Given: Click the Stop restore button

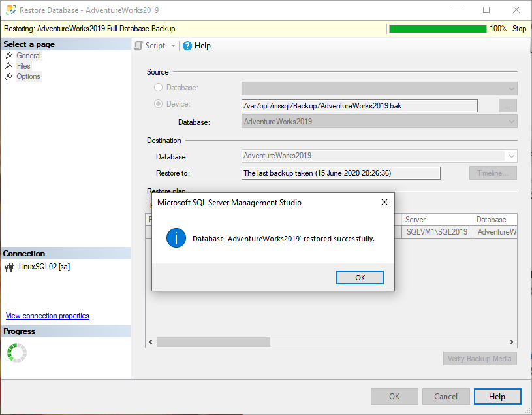Looking at the screenshot, I should (x=519, y=29).
